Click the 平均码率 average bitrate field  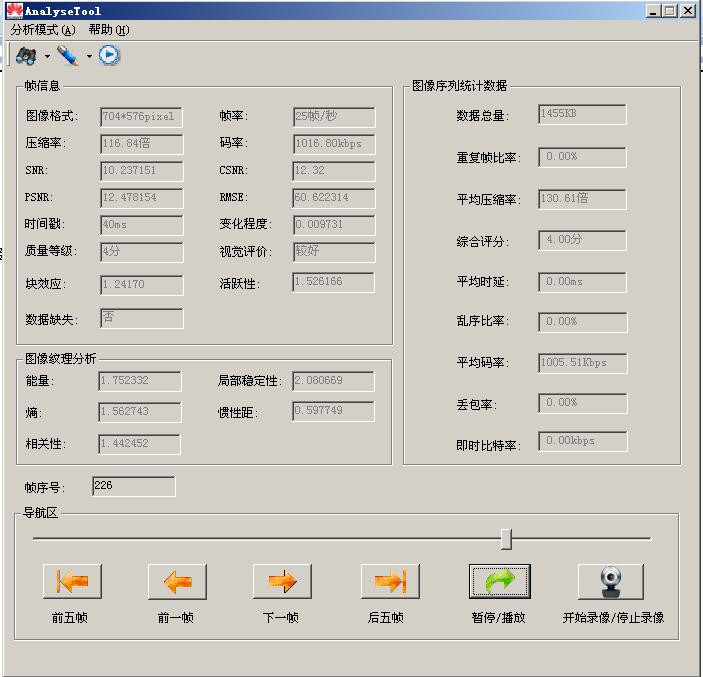pos(582,363)
